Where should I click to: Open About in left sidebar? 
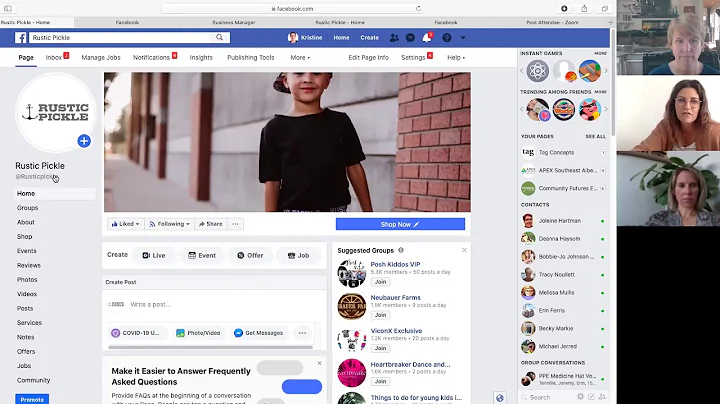pos(26,222)
